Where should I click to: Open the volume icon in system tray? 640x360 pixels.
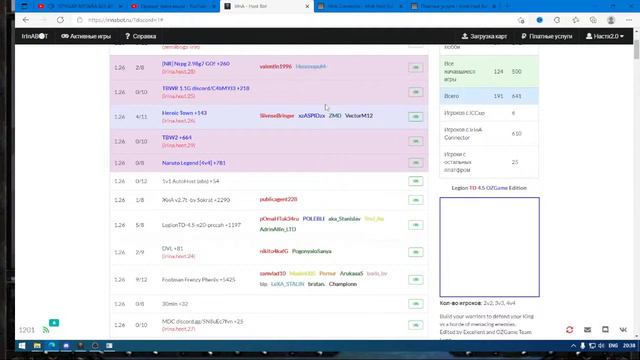(x=601, y=346)
